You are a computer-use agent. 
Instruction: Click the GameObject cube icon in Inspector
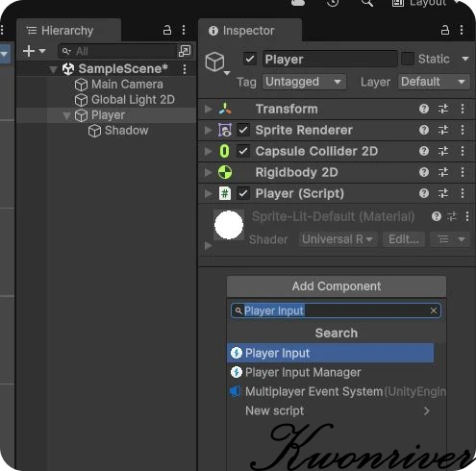[214, 62]
